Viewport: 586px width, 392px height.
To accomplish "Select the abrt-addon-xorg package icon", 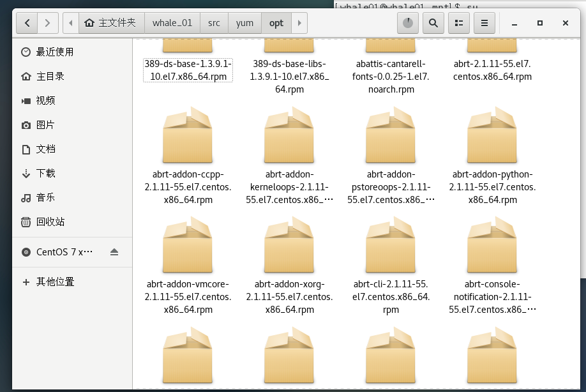I will (x=289, y=245).
